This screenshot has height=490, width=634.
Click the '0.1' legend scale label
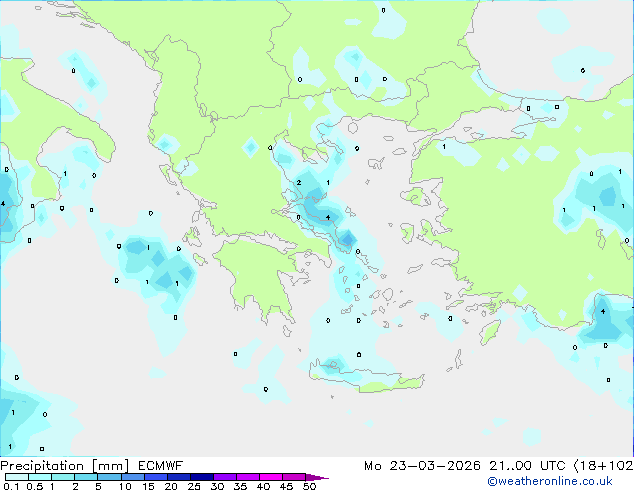11,486
